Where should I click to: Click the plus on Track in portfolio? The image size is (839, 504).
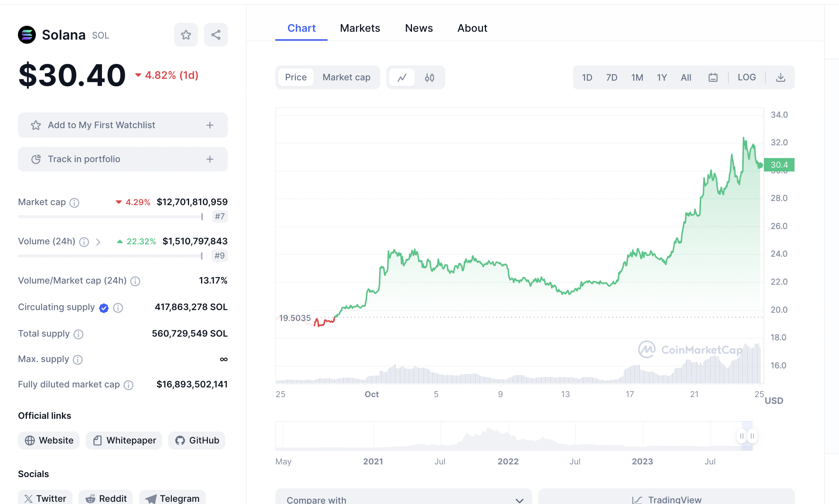210,159
